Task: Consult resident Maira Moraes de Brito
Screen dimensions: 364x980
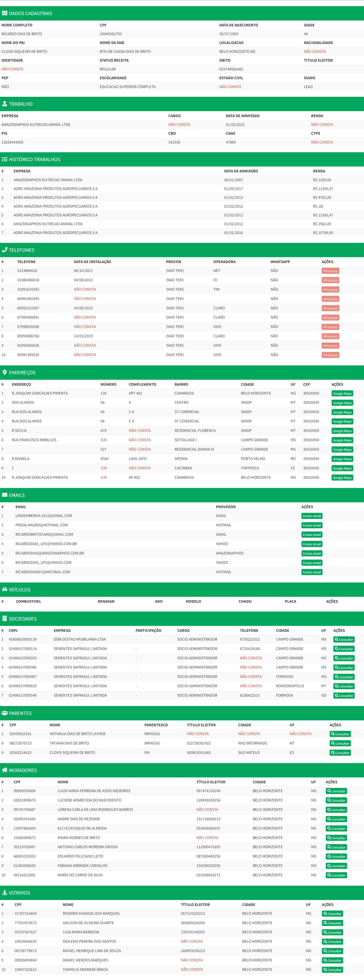Action: [336, 838]
